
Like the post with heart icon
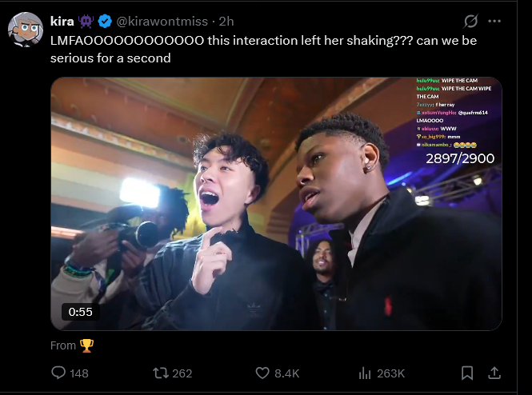pos(262,373)
